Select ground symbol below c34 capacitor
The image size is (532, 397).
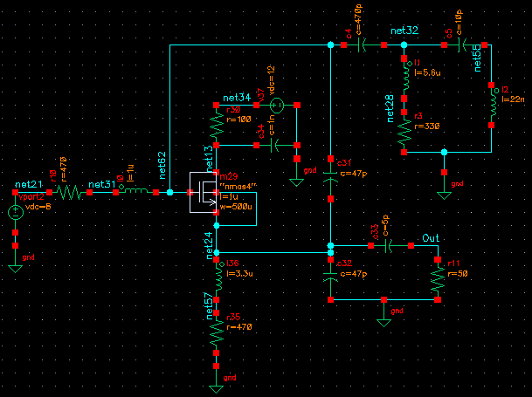coord(296,182)
